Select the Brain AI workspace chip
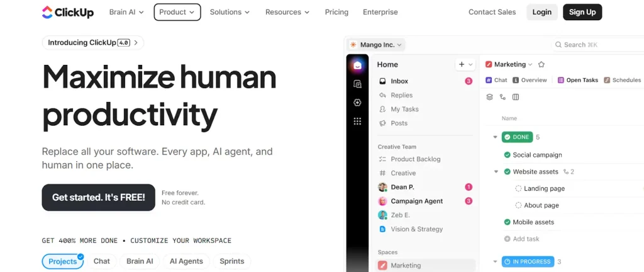This screenshot has height=272, width=644. 140,261
